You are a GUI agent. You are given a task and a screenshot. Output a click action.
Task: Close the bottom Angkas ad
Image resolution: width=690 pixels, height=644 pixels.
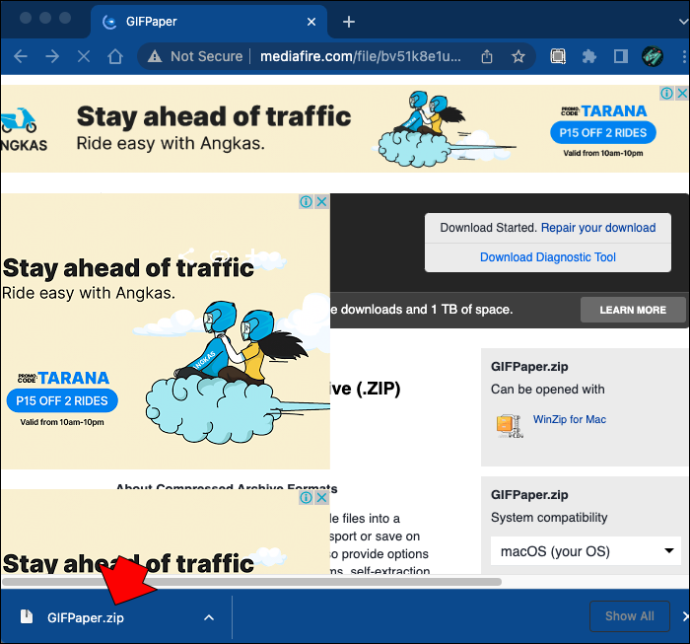[322, 497]
